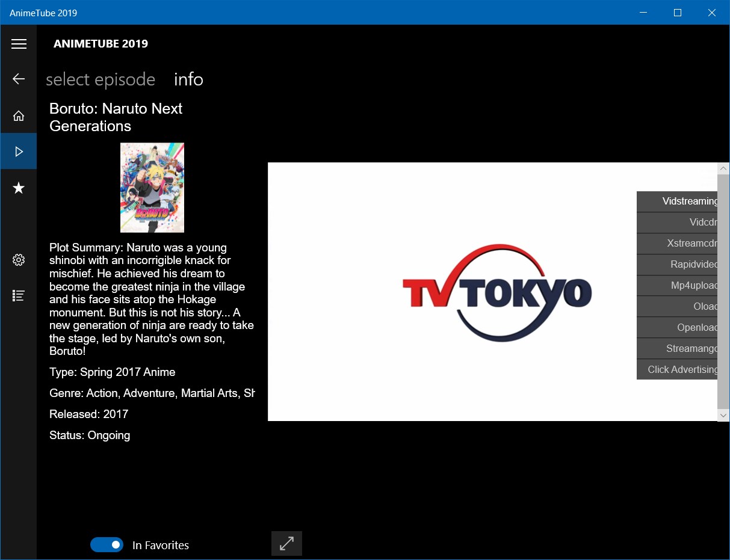Choose the Xstreamcdn server
The height and width of the screenshot is (560, 730).
coord(677,244)
